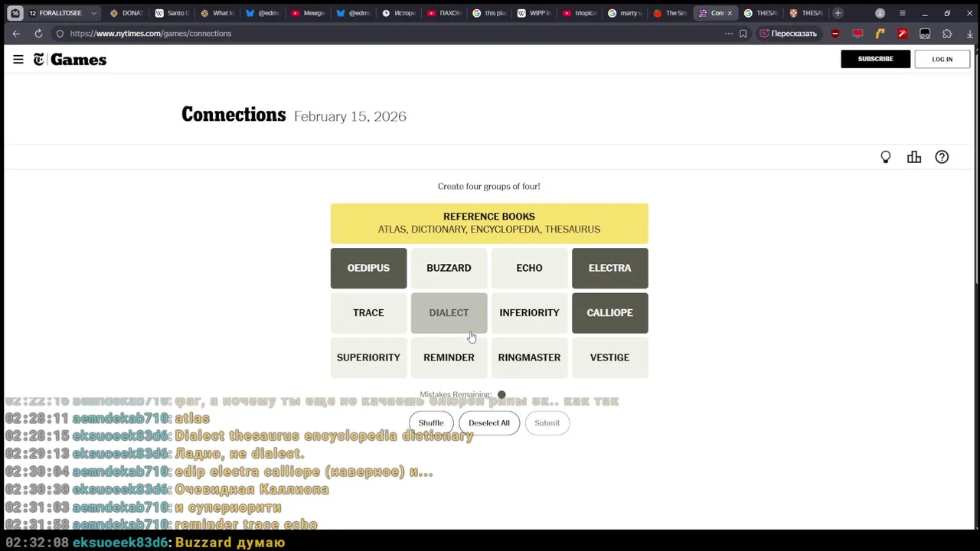Viewport: 980px width, 551px height.
Task: Click the Shuffle button
Action: pyautogui.click(x=431, y=423)
